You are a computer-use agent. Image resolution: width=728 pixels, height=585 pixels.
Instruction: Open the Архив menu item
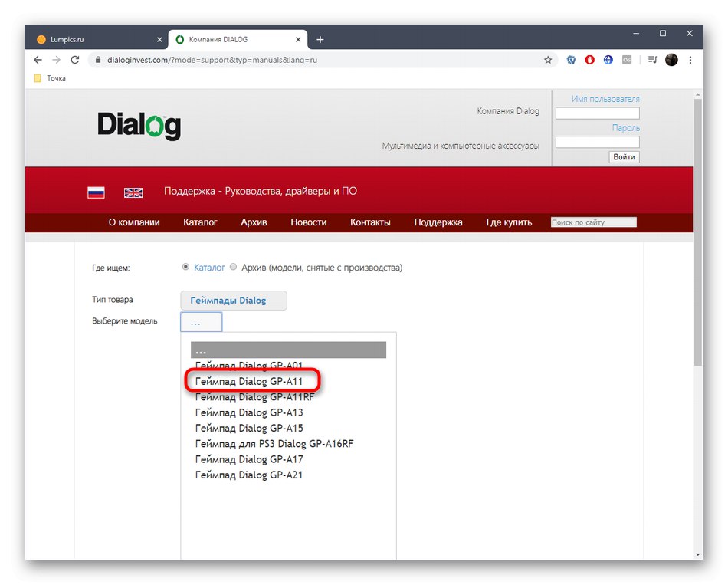(x=254, y=222)
